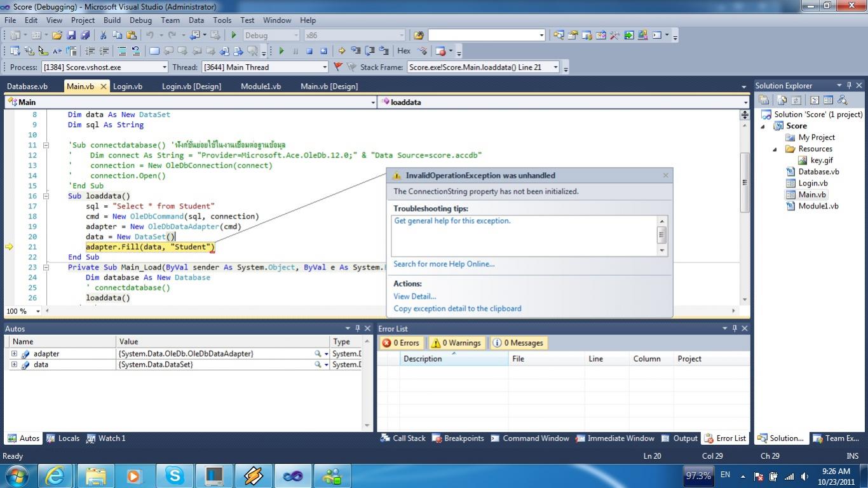Switch to the Module1.vb tab
The image size is (868, 488).
pos(261,86)
